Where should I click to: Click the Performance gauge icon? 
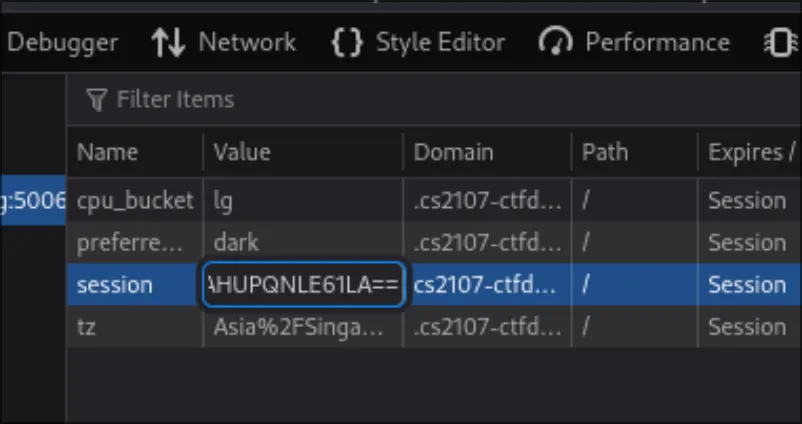tap(555, 43)
